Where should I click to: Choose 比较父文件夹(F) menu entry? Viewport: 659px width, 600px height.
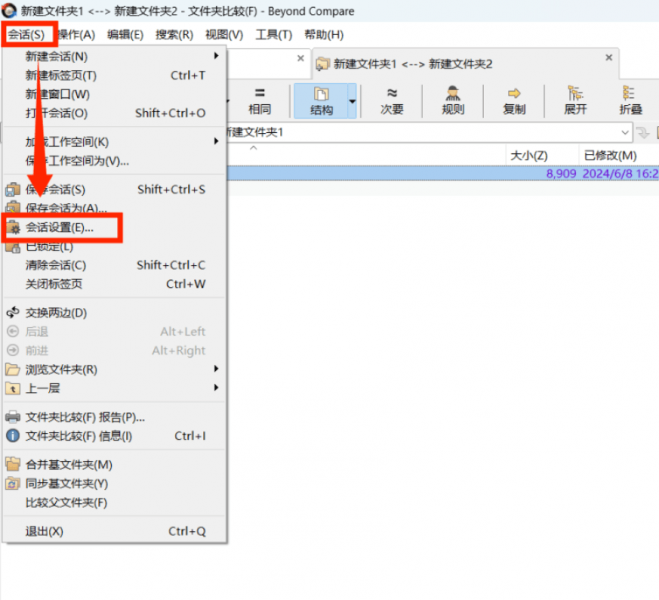coord(114,503)
